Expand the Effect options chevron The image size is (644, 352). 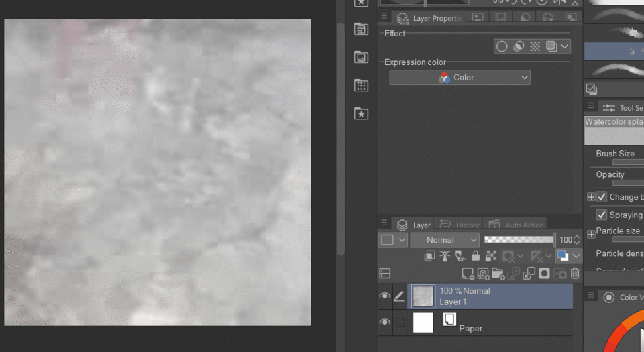coord(565,46)
